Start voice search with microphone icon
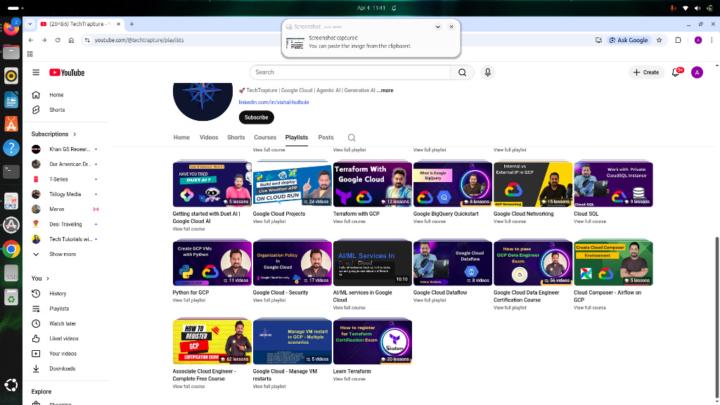 (x=488, y=72)
